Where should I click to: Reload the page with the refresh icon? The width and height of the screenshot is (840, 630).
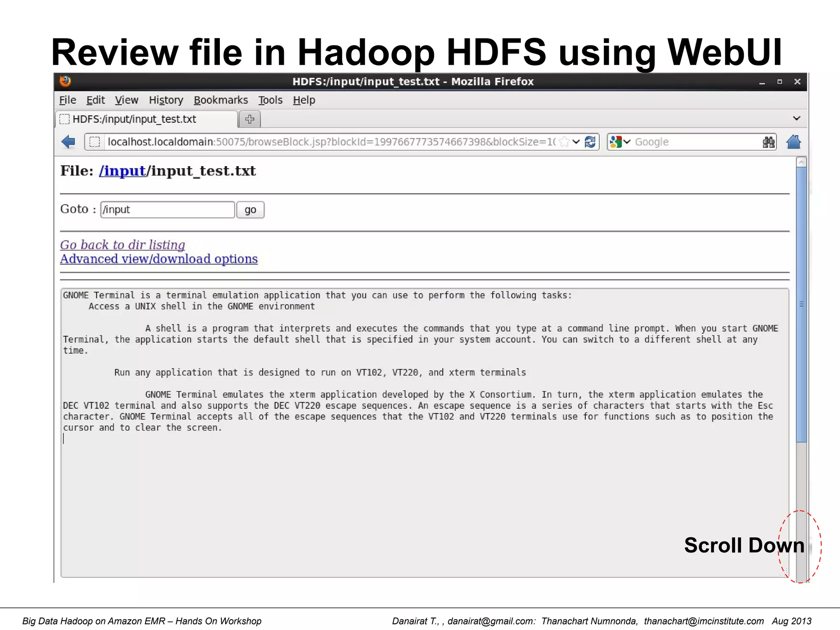click(590, 142)
